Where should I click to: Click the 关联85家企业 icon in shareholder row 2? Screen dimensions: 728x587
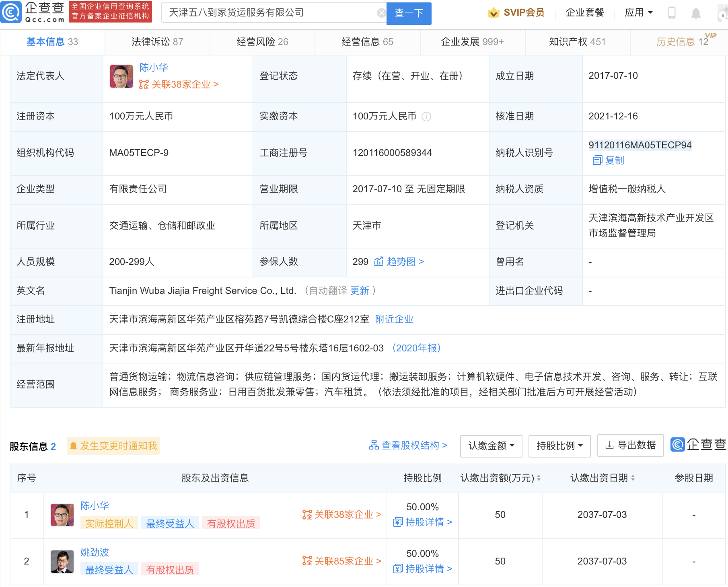(x=307, y=561)
